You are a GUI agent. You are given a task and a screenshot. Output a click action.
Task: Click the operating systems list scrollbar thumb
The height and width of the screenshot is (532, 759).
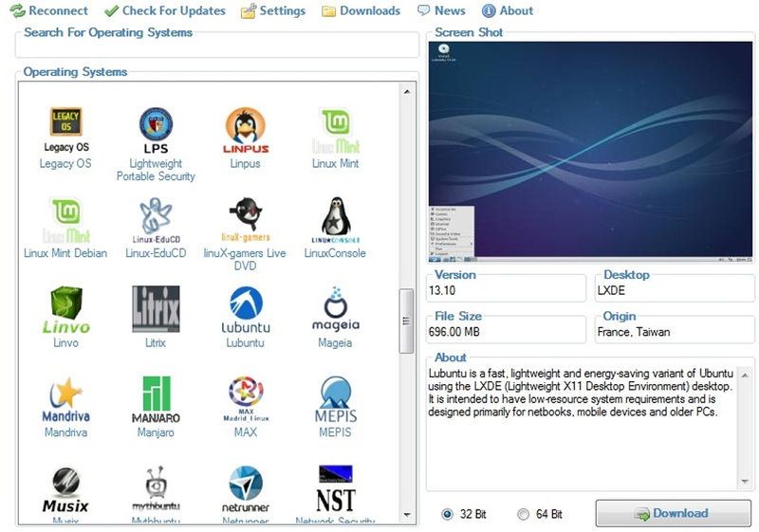pos(407,321)
